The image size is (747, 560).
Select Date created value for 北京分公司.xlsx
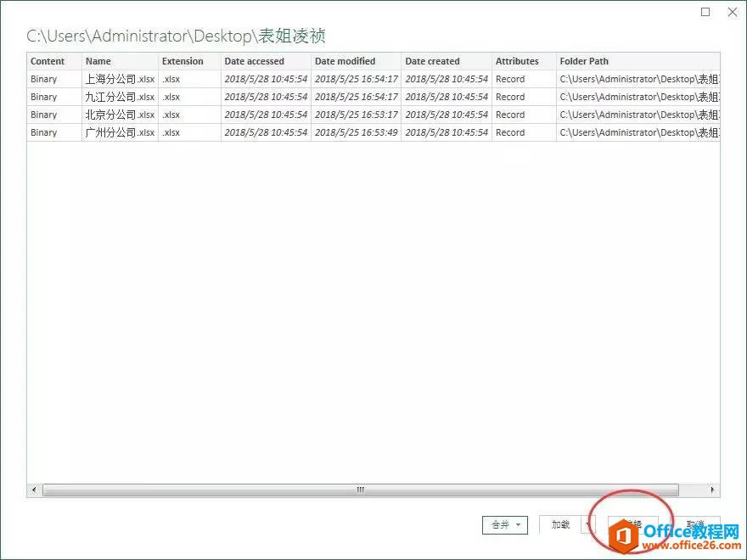(x=447, y=115)
